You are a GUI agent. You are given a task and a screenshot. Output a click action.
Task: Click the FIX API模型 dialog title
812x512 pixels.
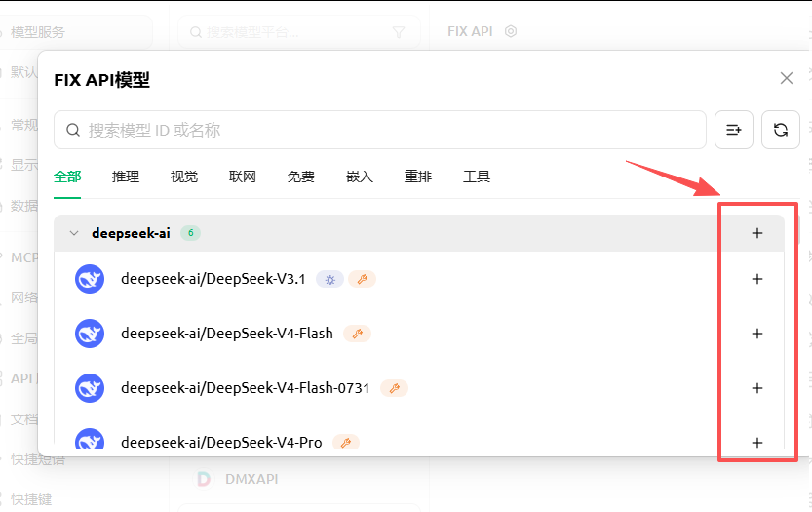(102, 80)
